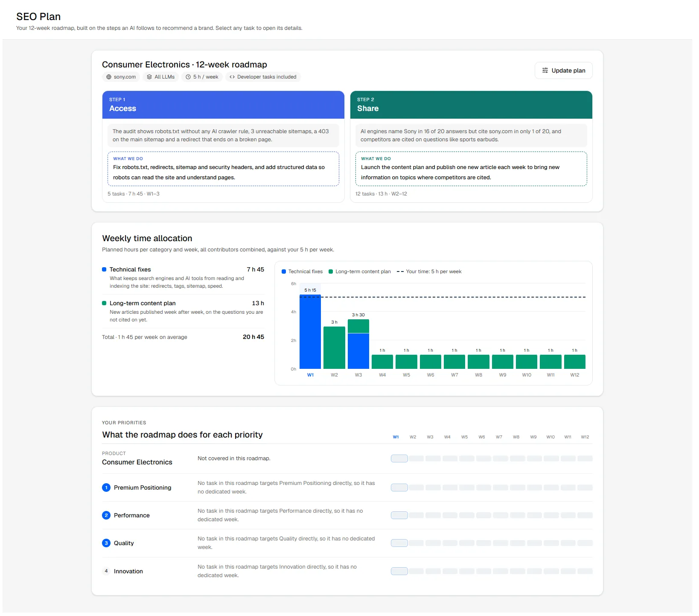Viewport: 699px width, 616px height.
Task: Click the Long-term content plan green legend swatch in chart
Action: click(331, 272)
